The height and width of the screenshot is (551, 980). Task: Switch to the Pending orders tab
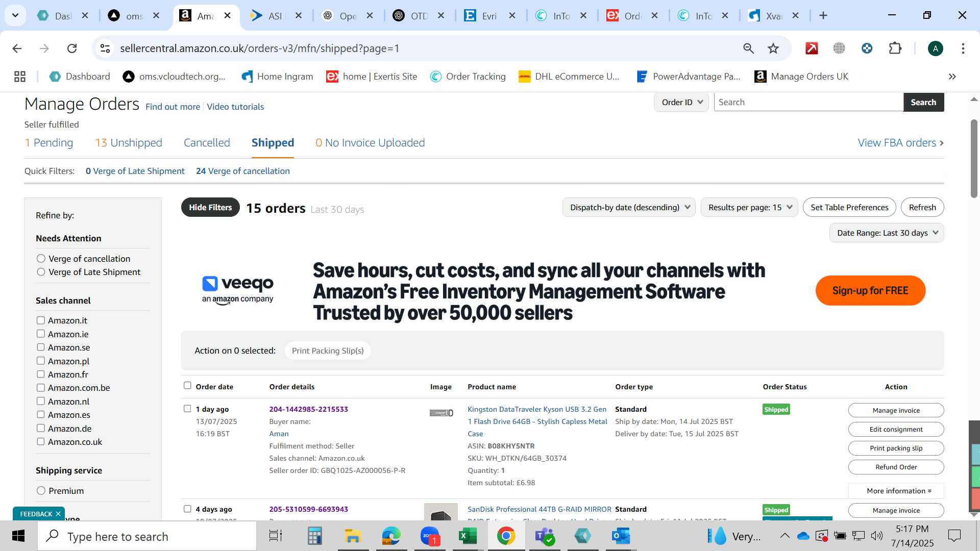49,143
